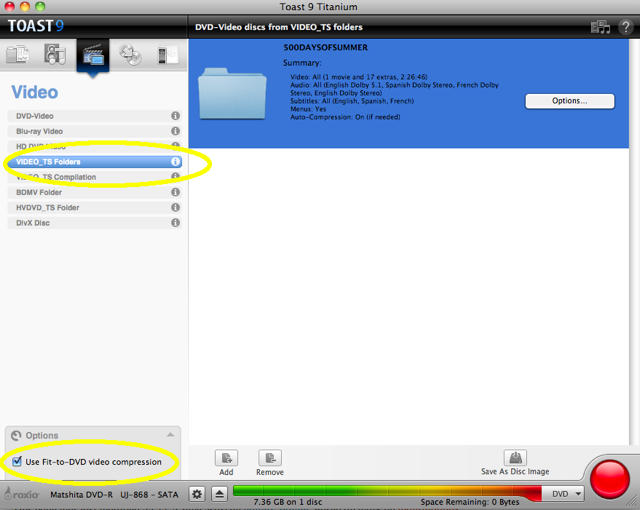This screenshot has width=640, height=510.
Task: Click the Remove item icon
Action: pyautogui.click(x=270, y=458)
